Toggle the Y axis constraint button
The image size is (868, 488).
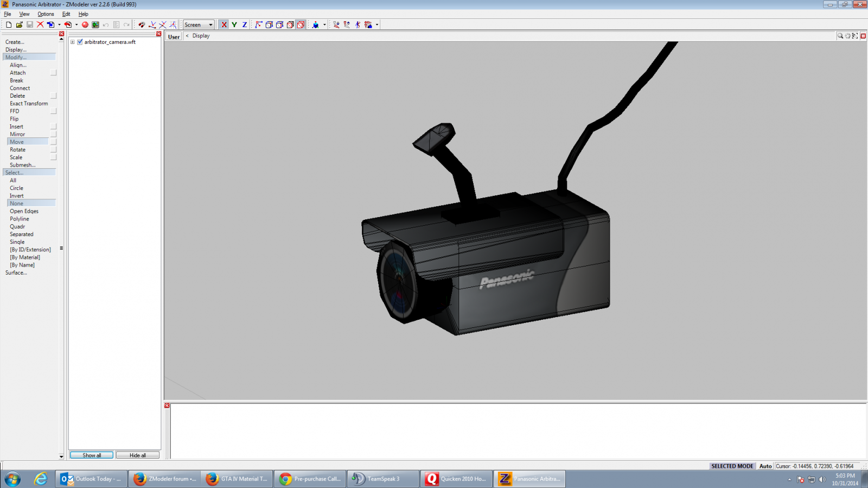coord(234,24)
